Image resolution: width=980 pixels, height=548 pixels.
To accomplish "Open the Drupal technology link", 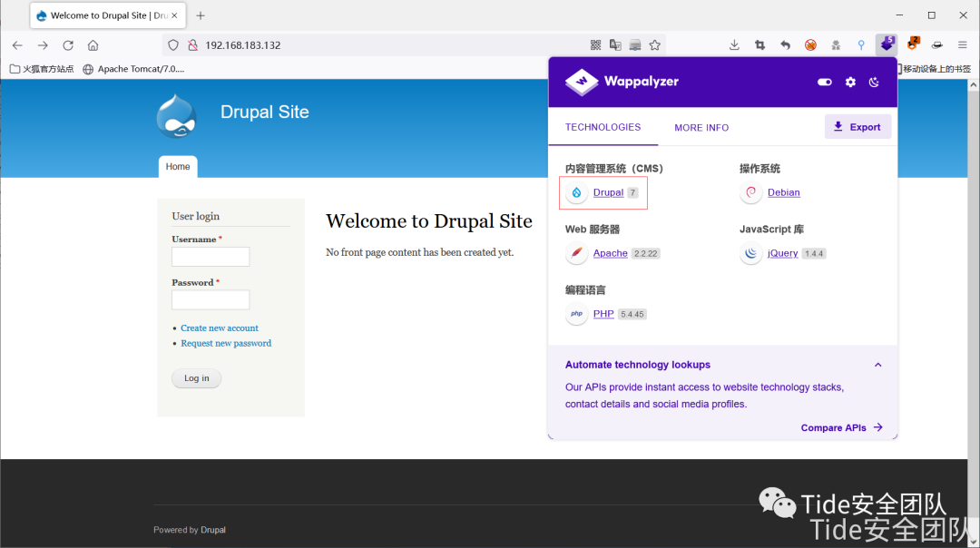I will coord(608,192).
